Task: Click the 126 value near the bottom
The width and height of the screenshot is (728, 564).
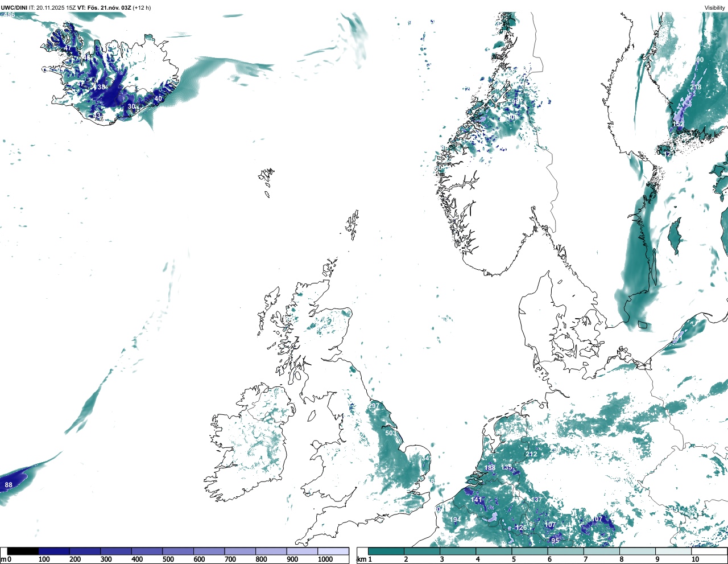Action: (521, 528)
